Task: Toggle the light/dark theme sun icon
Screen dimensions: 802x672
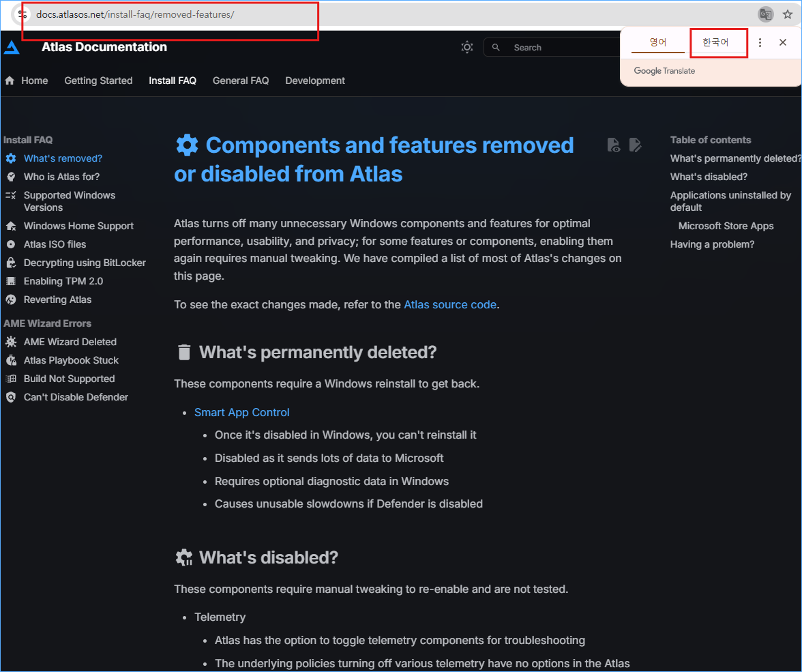Action: tap(467, 48)
